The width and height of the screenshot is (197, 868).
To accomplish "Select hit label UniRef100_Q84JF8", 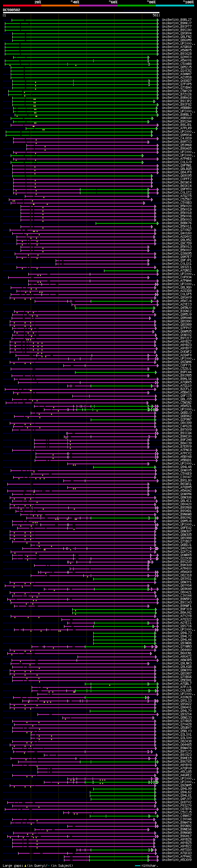I will point(176,172).
